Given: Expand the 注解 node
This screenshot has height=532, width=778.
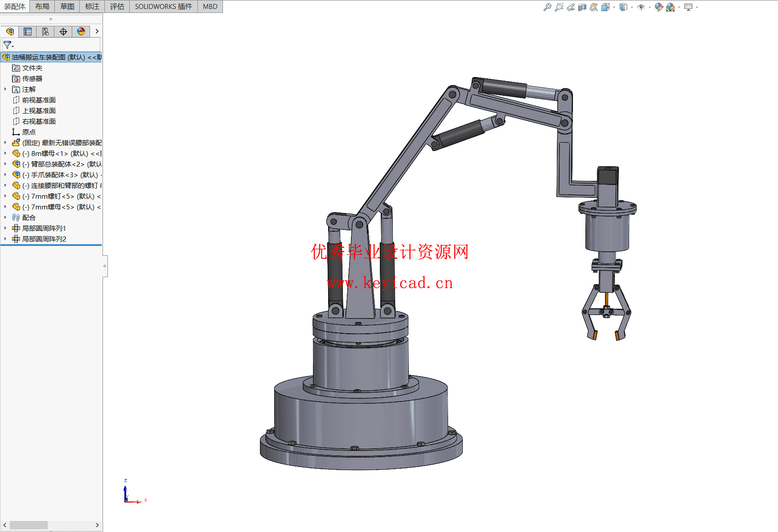Looking at the screenshot, I should (5, 89).
